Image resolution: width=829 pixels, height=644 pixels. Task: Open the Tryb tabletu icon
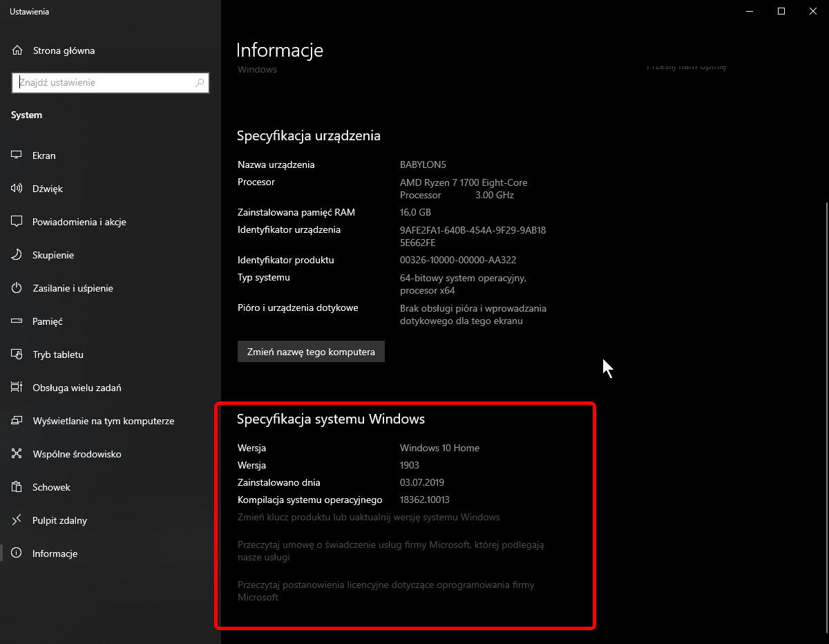tap(17, 354)
